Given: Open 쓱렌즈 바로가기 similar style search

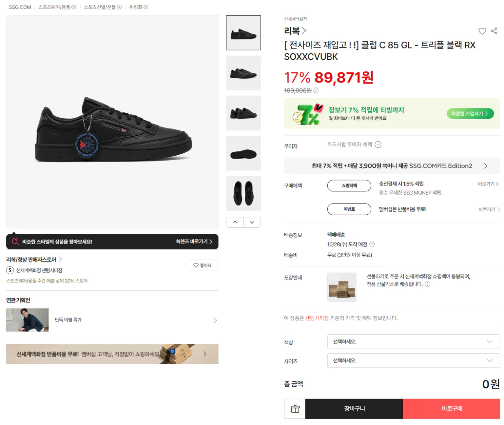Looking at the screenshot, I should pyautogui.click(x=194, y=241).
